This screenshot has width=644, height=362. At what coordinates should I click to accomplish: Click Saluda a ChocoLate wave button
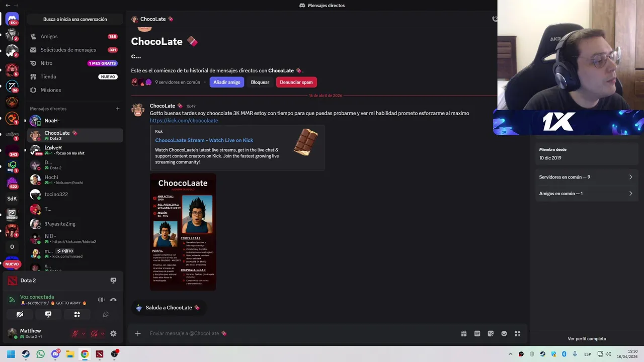[168, 308]
